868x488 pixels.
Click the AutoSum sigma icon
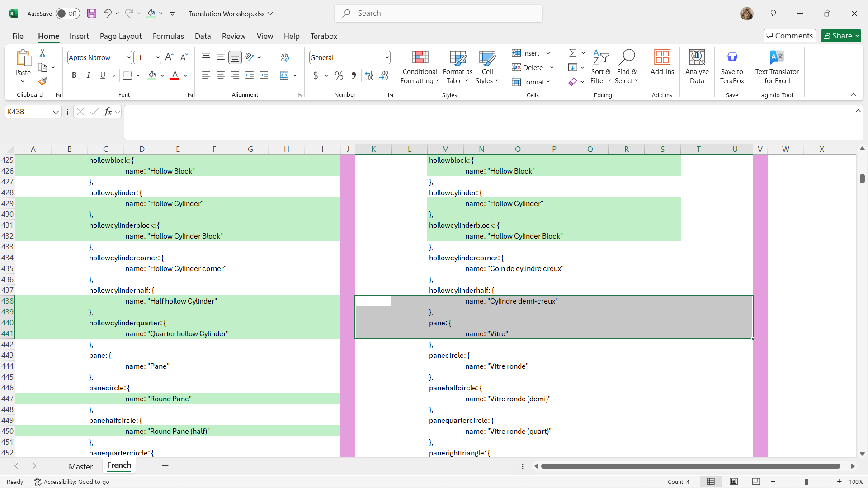pyautogui.click(x=572, y=53)
